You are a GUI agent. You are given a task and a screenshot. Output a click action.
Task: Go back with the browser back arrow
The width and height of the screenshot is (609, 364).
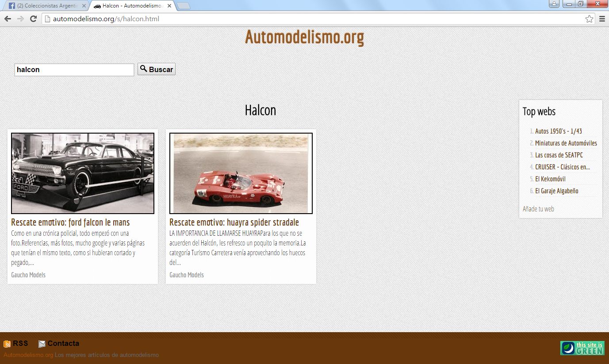pos(8,19)
